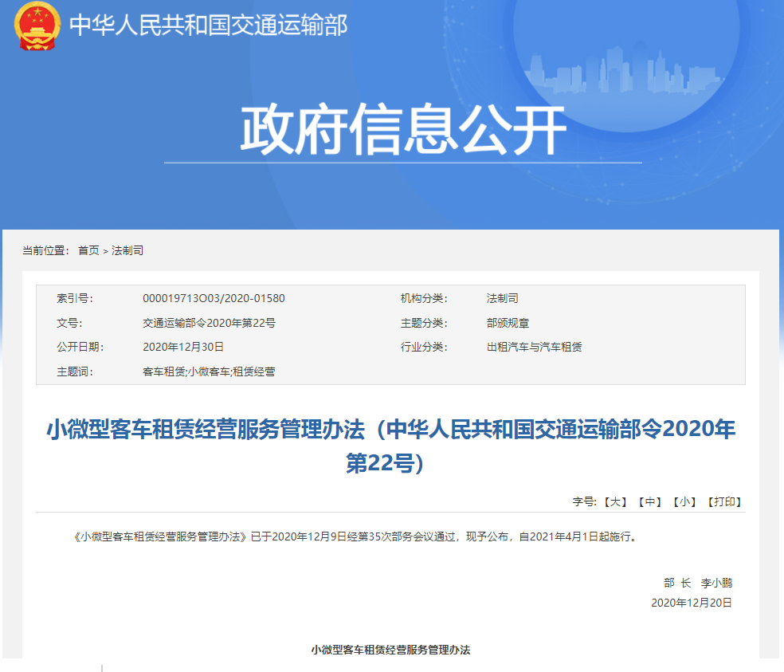Click 法制司 in the 机构分类 row
The height and width of the screenshot is (672, 784).
(x=503, y=298)
